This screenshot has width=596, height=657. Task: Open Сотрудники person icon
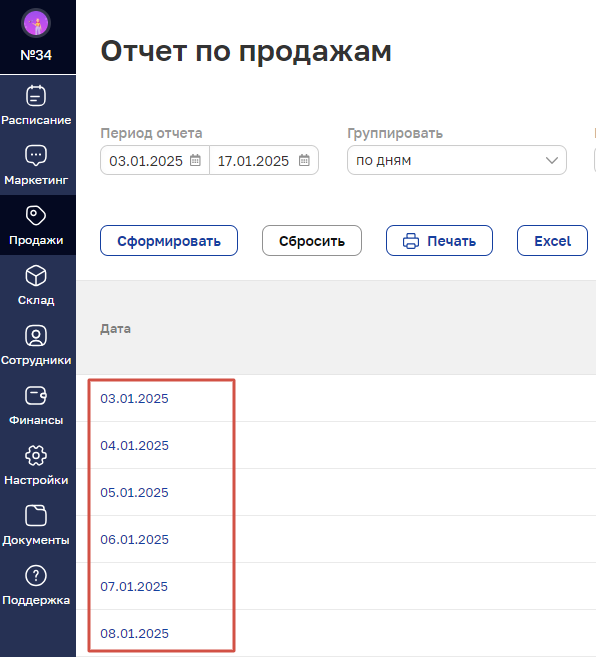point(36,336)
